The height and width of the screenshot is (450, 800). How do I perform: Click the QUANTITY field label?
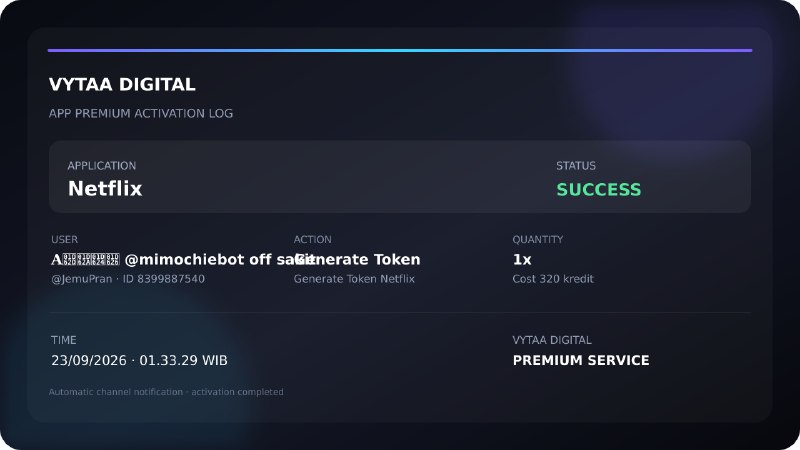pyautogui.click(x=538, y=239)
